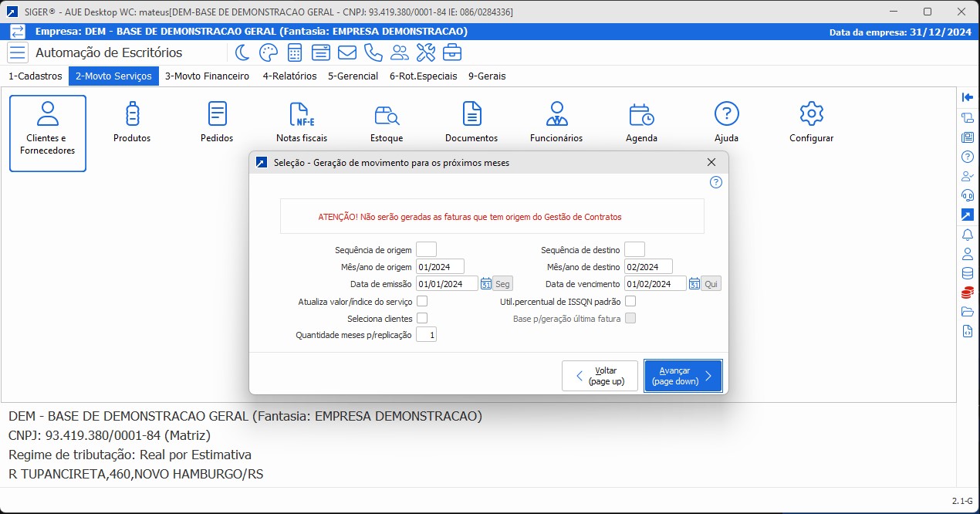980x514 pixels.
Task: Enable Atualiza valor/índice do serviço checkbox
Action: pyautogui.click(x=422, y=301)
